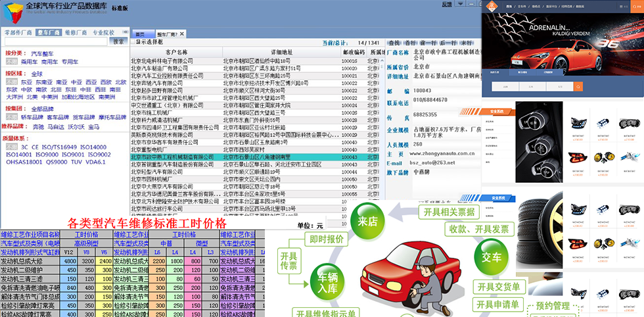Select the 东南亚 region filter
This screenshot has width=644, height=317.
(x=44, y=82)
